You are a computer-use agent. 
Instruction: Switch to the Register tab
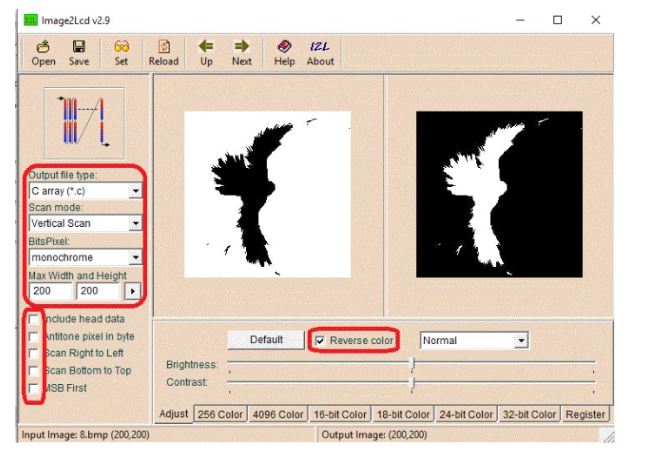coord(585,415)
